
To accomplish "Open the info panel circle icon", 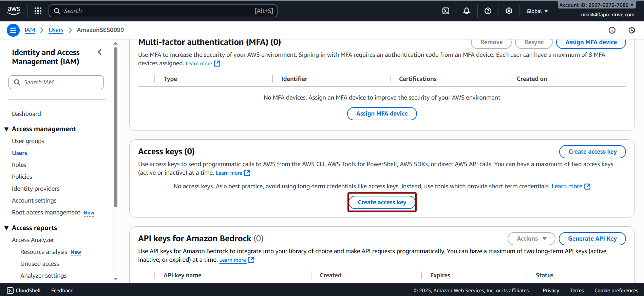I will pyautogui.click(x=612, y=30).
